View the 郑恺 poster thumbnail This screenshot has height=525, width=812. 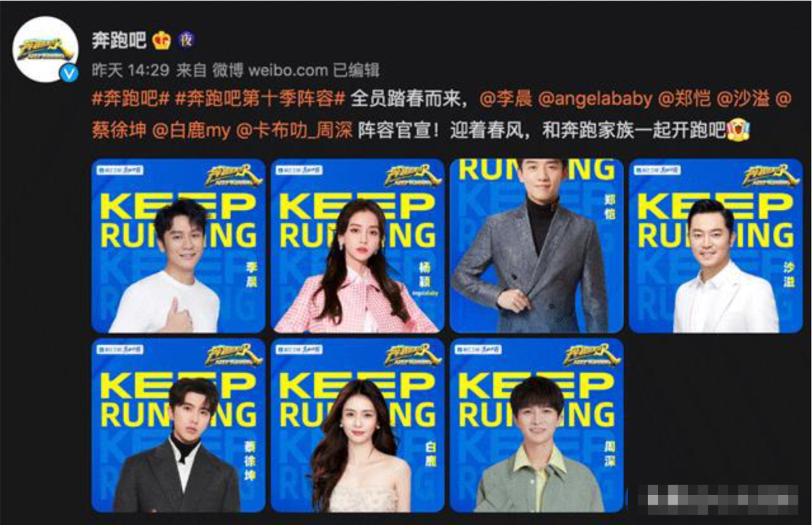(537, 246)
